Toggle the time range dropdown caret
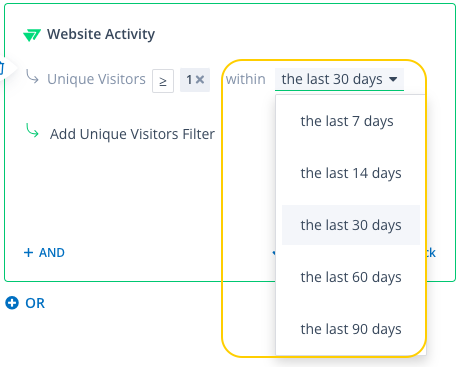 tap(393, 79)
